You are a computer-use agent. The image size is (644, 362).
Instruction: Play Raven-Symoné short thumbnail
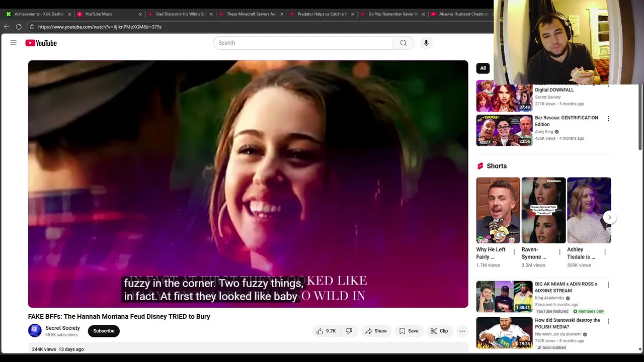543,210
